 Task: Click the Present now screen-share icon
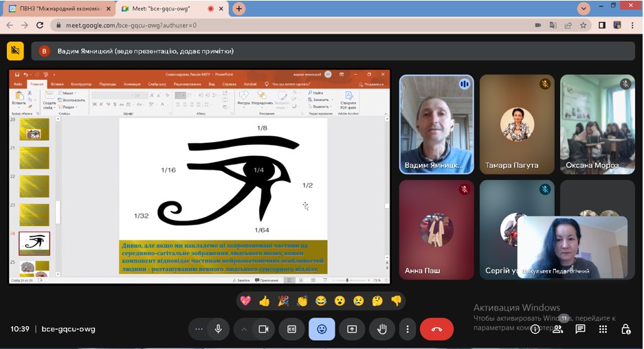click(352, 329)
